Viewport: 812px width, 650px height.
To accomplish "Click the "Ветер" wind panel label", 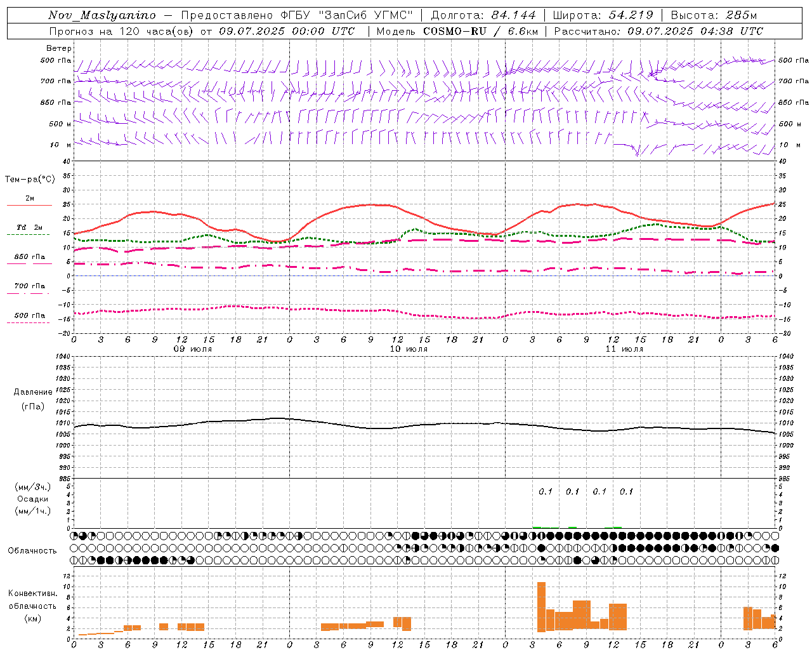I will 59,48.
